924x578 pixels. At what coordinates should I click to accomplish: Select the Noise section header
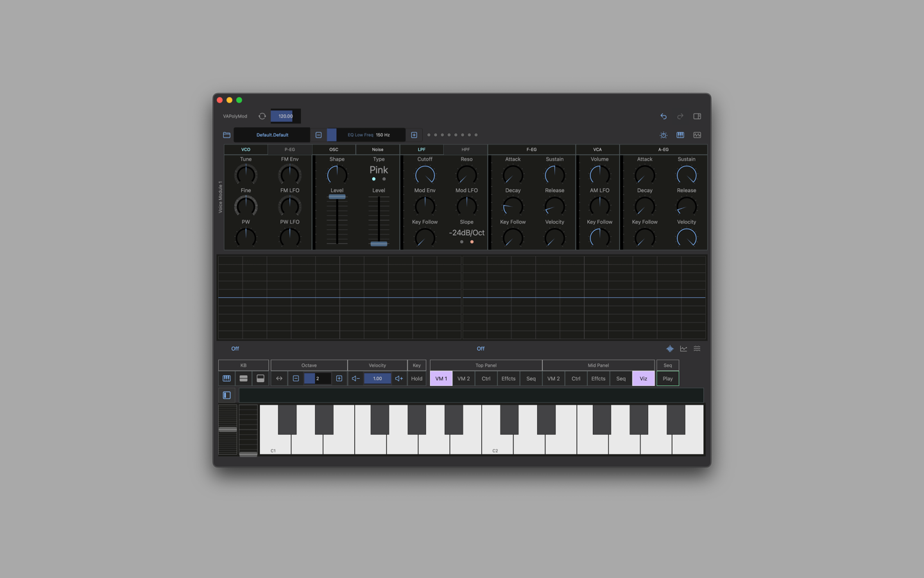(377, 149)
